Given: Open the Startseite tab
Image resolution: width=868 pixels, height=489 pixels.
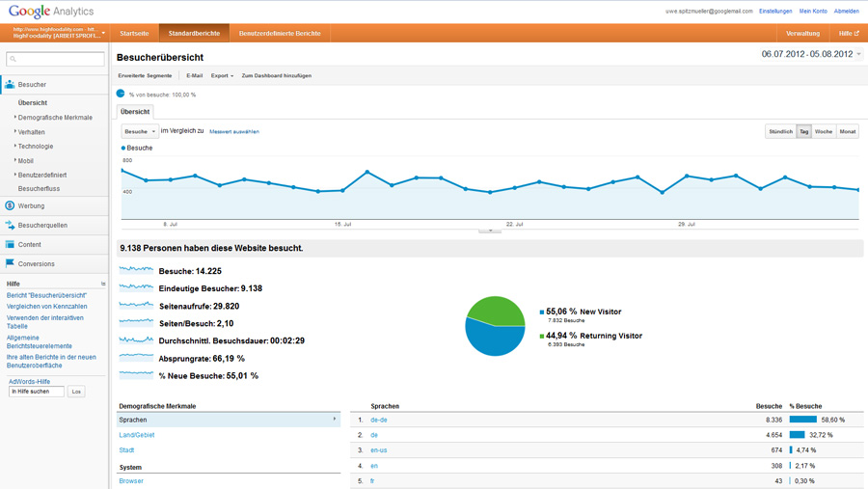Looking at the screenshot, I should [134, 33].
